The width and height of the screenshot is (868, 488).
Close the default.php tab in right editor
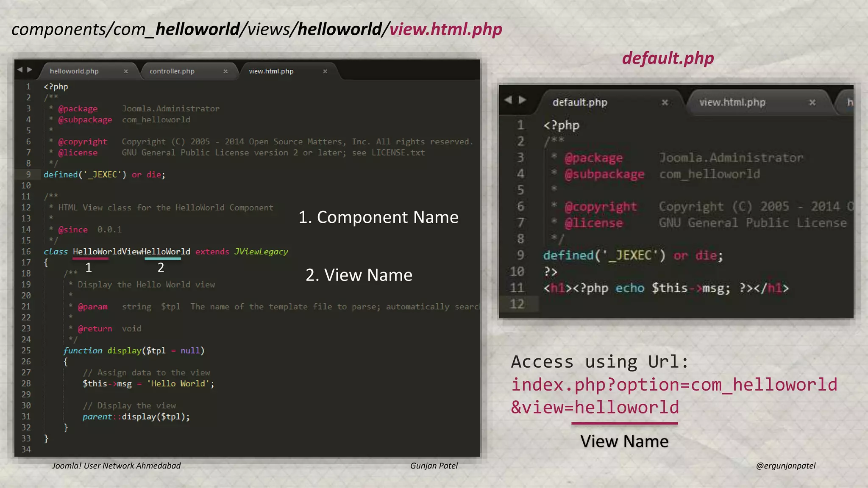coord(665,103)
